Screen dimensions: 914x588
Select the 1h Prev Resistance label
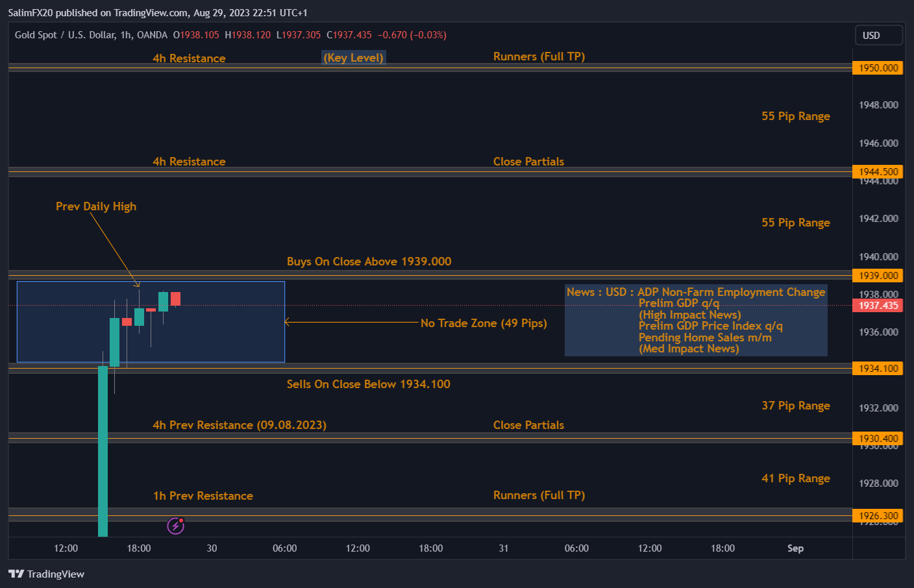[203, 496]
